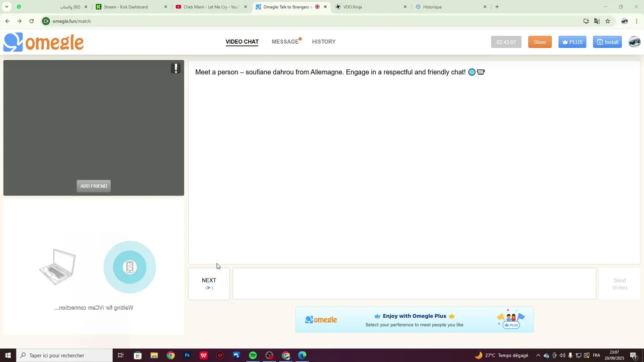Click the address bar URL omegle.fun/match
The width and height of the screenshot is (644, 362).
(71, 21)
